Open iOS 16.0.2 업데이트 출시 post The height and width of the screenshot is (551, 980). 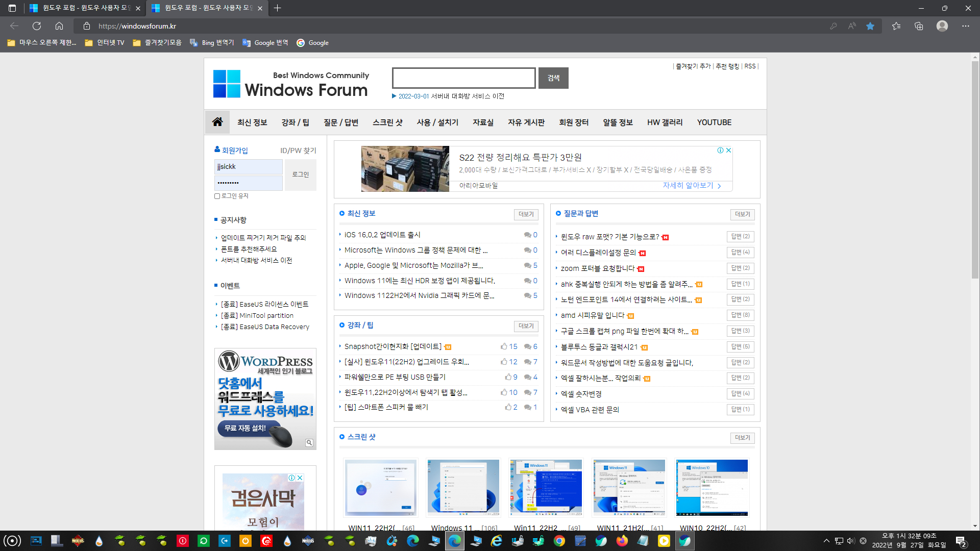[x=382, y=235]
